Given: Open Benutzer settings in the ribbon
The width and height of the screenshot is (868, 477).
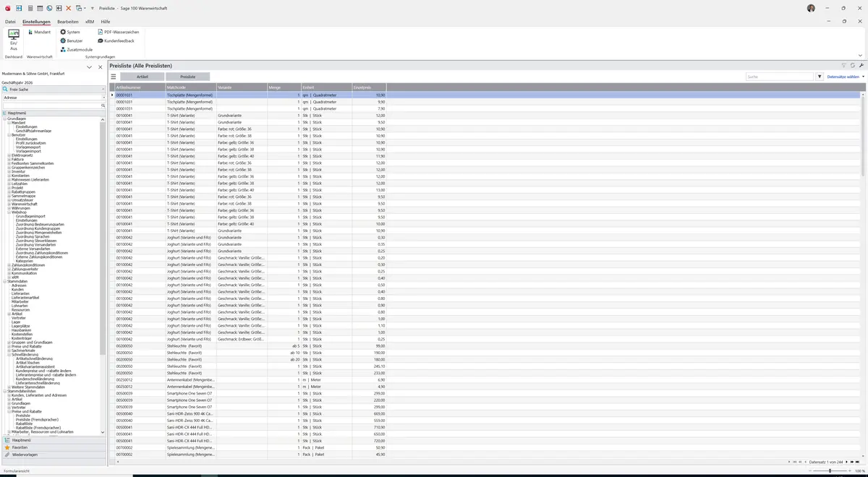Looking at the screenshot, I should (72, 40).
